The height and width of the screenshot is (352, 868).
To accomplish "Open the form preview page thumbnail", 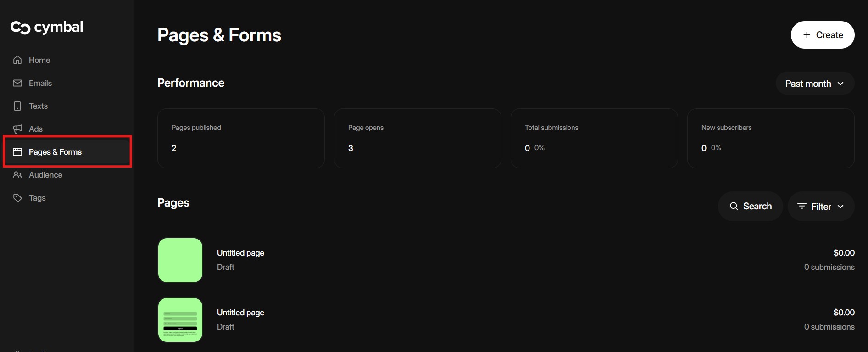I will tap(180, 320).
